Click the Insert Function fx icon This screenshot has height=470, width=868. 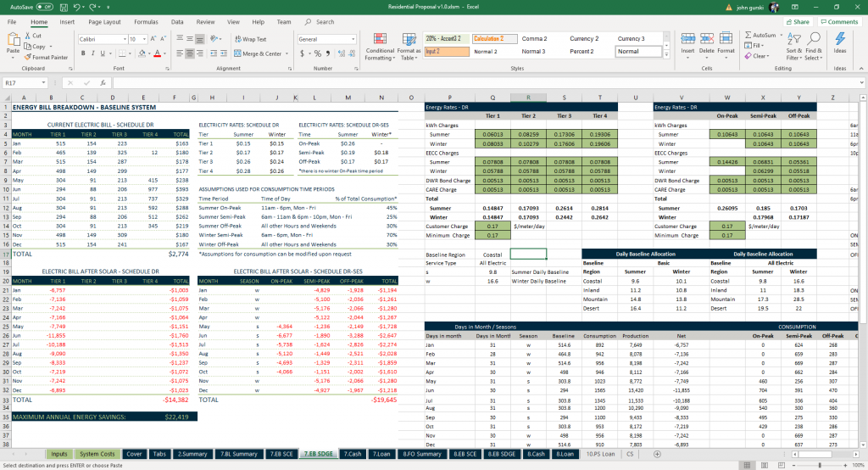pos(103,83)
